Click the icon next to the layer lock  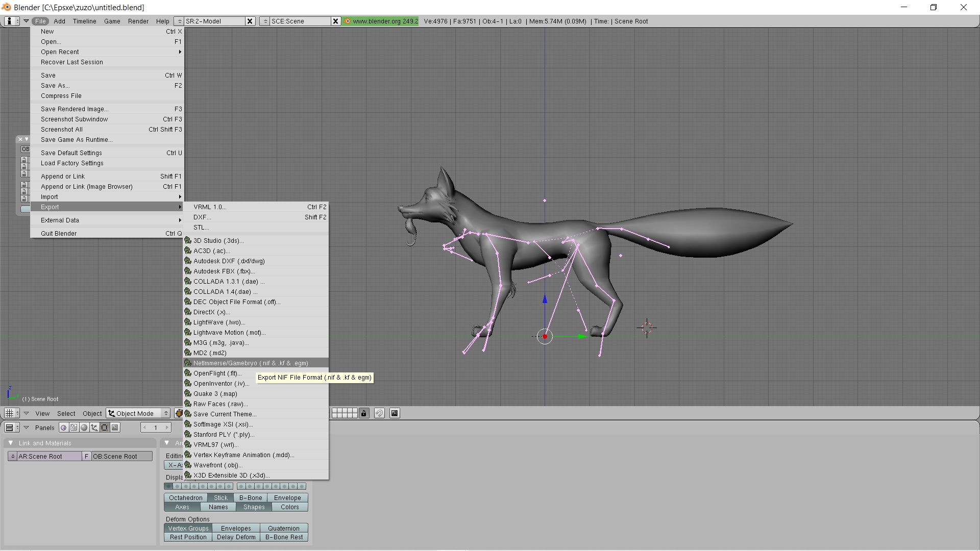click(379, 413)
